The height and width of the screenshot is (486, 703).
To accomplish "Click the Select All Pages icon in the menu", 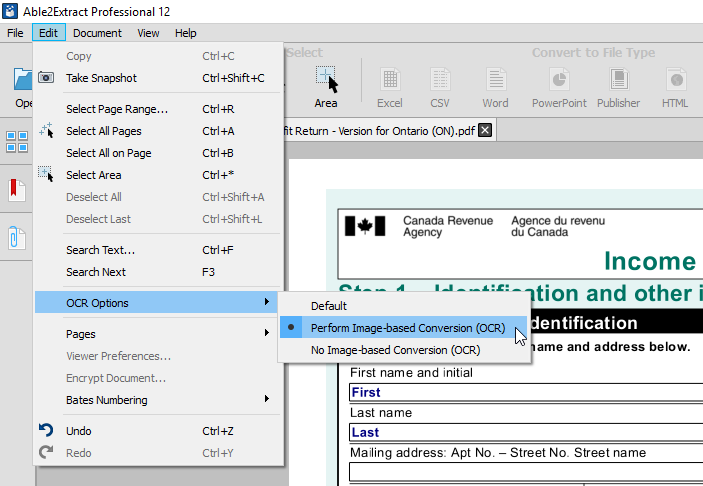I will pyautogui.click(x=46, y=130).
